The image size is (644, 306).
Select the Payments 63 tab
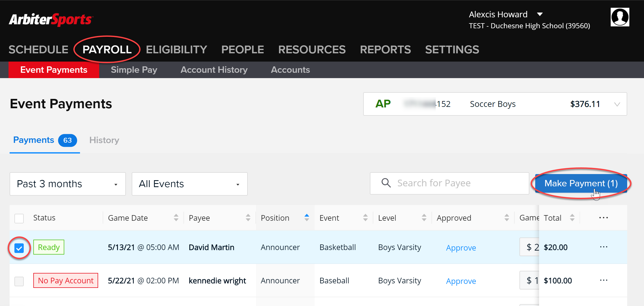tap(45, 140)
